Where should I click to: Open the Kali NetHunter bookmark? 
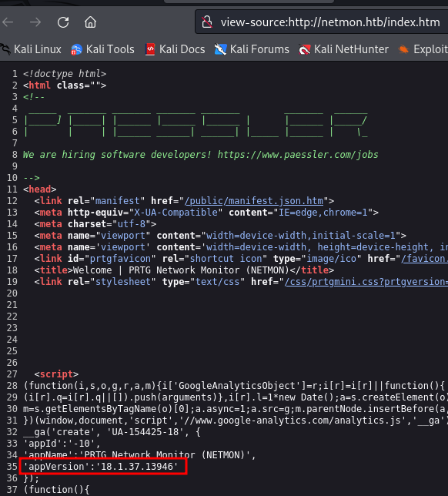[343, 49]
